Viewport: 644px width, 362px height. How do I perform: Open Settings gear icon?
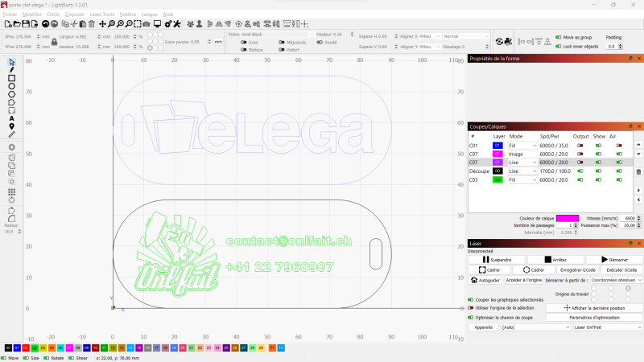(168, 24)
